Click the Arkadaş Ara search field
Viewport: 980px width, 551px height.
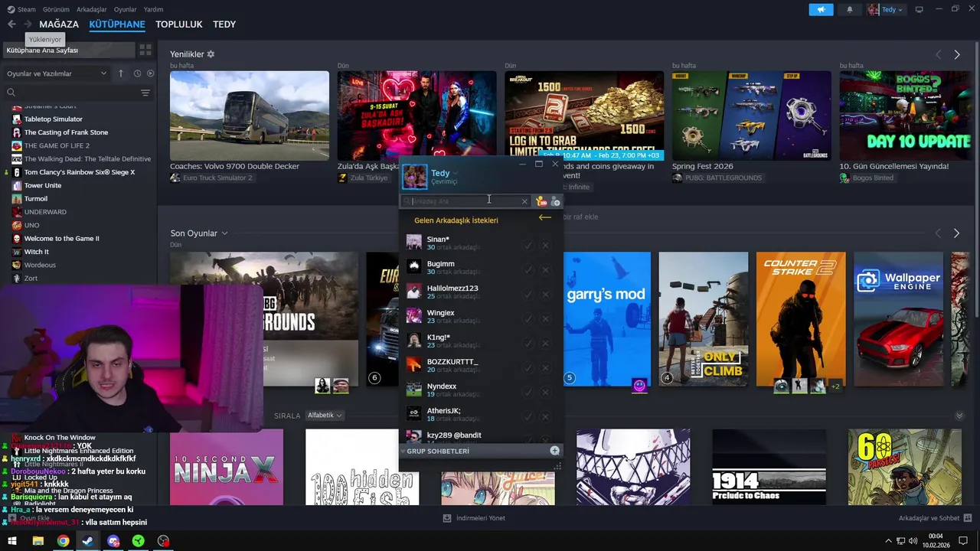click(467, 201)
